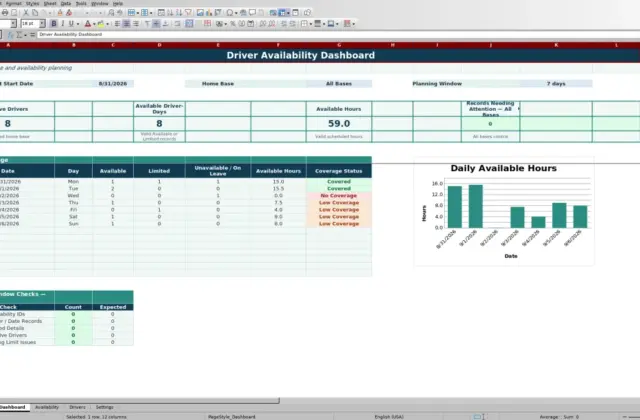Switch to the Settings sheet tab

(104, 407)
